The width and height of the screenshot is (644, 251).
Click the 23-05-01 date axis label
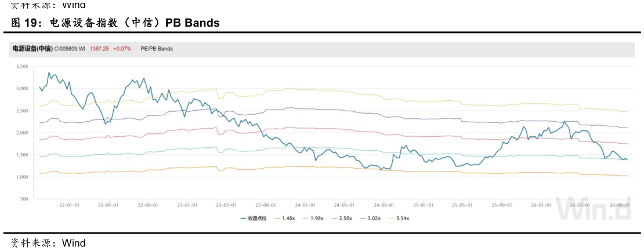click(x=226, y=205)
